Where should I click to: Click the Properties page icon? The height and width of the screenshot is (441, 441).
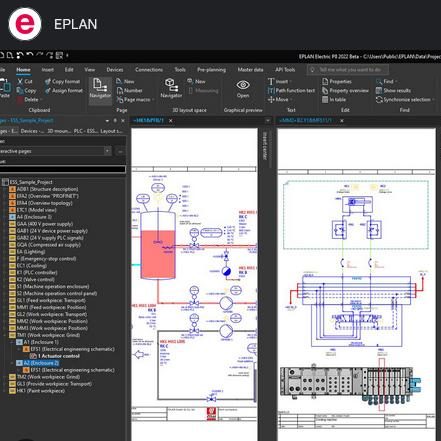pyautogui.click(x=325, y=81)
